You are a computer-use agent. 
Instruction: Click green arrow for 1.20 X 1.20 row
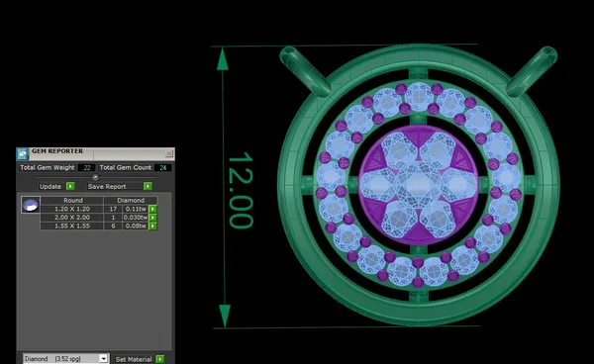coord(152,209)
